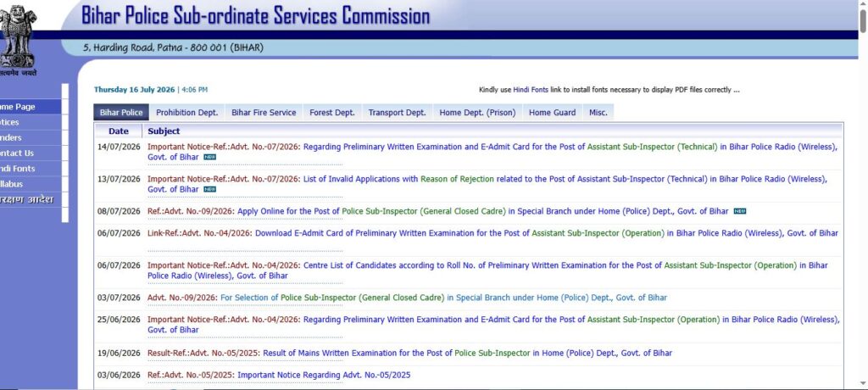Open 03/07/2026 Advt. No.-09/2026 selection link
The width and height of the screenshot is (868, 390).
(x=407, y=298)
